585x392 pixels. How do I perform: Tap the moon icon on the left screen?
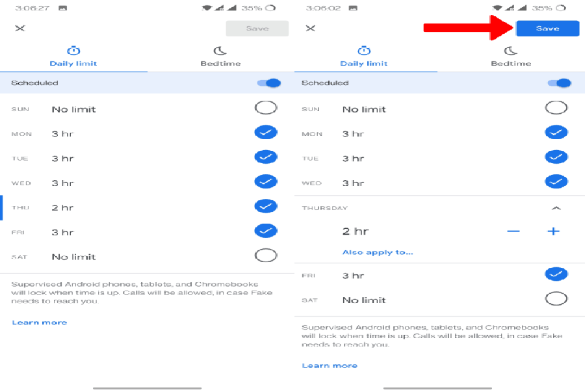click(x=220, y=51)
